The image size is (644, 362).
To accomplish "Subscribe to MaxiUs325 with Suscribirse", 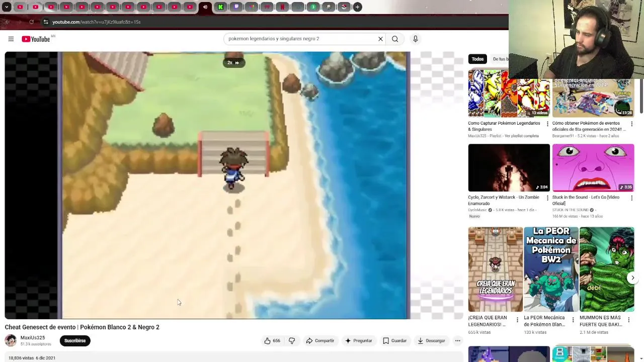I will [75, 340].
